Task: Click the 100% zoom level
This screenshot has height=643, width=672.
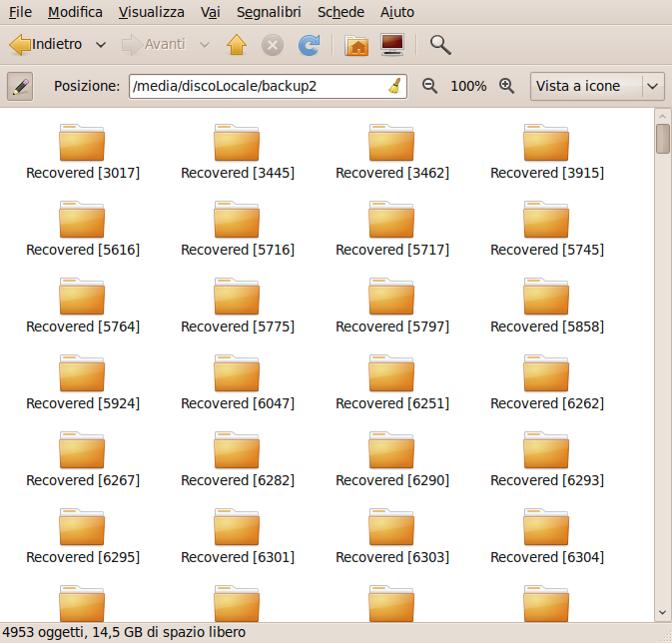Action: (468, 86)
